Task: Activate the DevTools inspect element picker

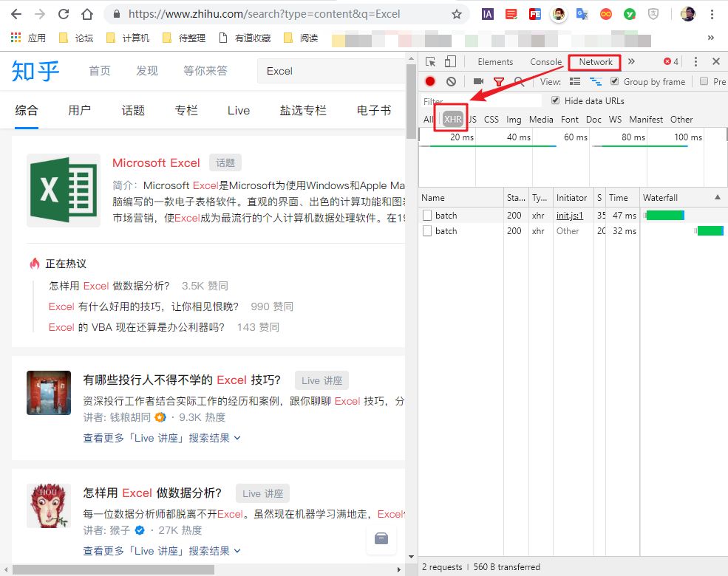Action: [x=430, y=62]
